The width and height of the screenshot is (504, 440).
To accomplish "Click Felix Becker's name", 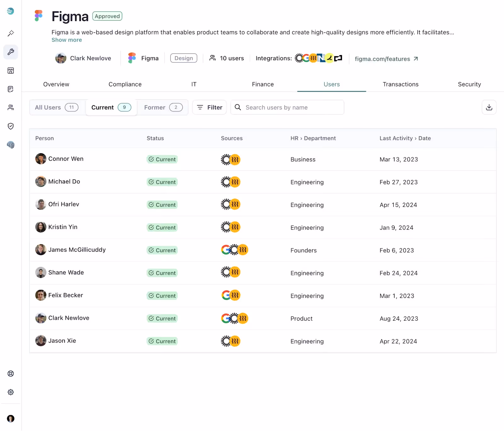I will pos(66,295).
